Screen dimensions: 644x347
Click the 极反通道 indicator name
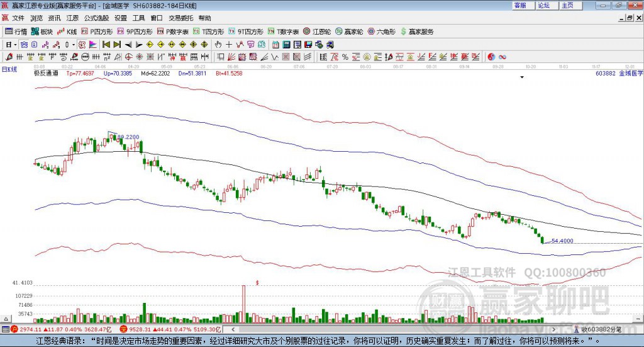(x=46, y=73)
